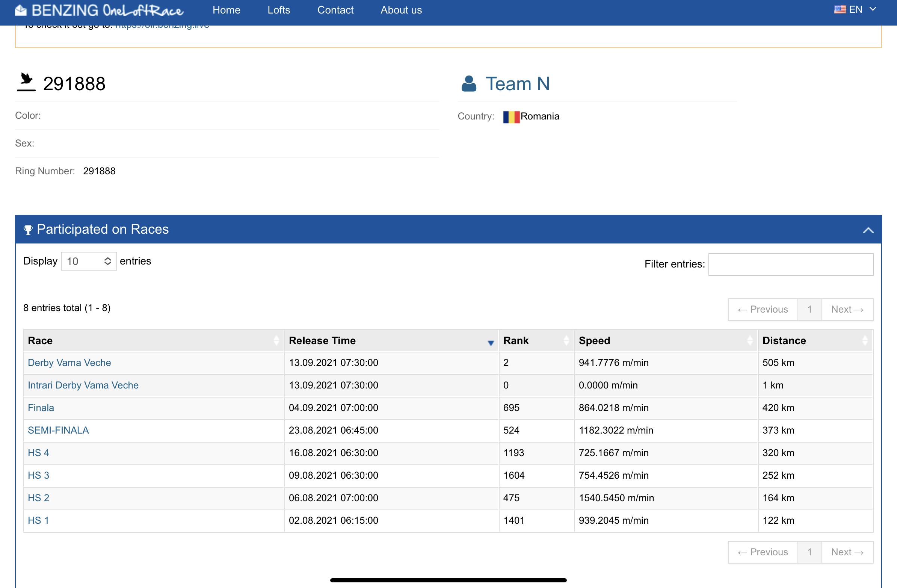Open the Derby Vama Veche race

tap(69, 363)
